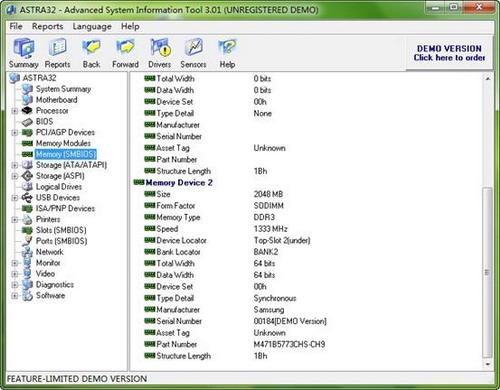Select the Logical Drives icon

[27, 187]
